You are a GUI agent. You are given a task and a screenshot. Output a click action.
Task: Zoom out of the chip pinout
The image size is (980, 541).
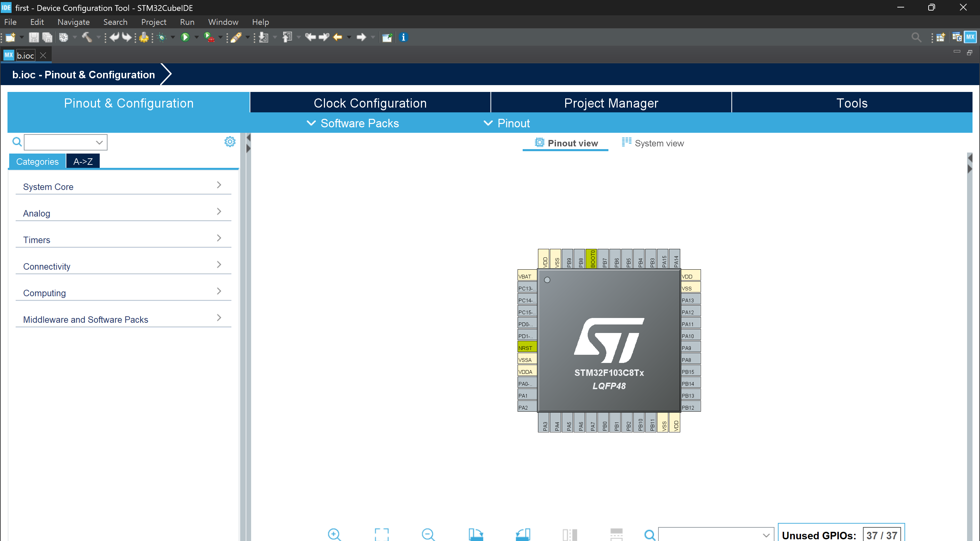(x=428, y=534)
